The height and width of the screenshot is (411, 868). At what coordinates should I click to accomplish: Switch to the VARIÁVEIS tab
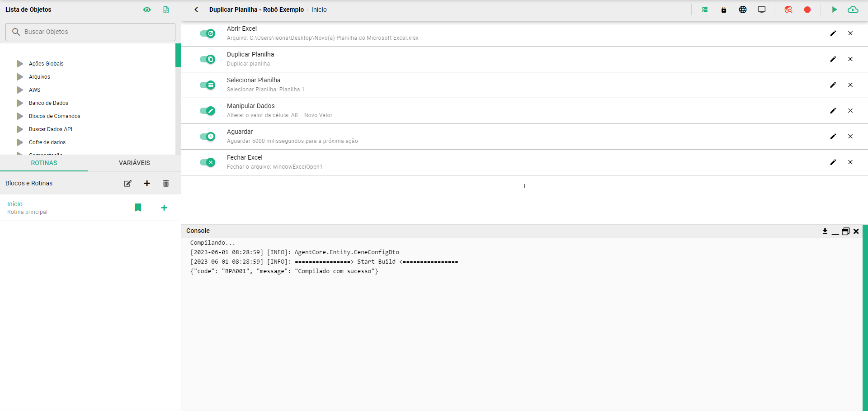click(134, 163)
